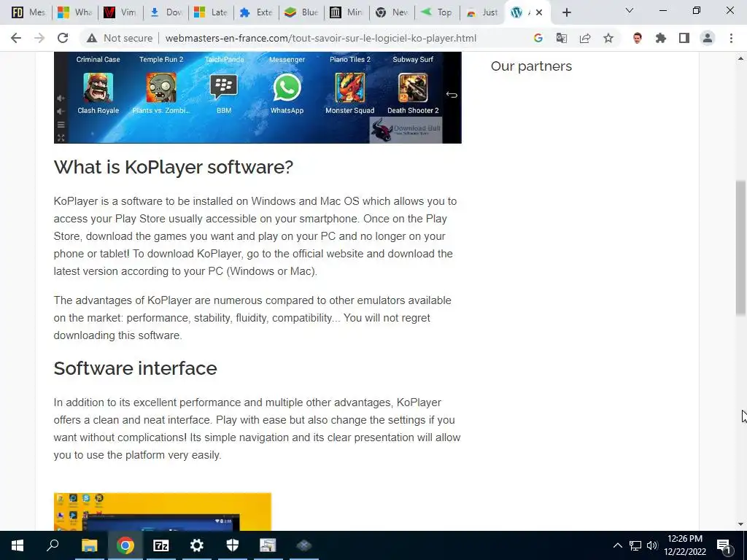Click the WhatsApp app icon
The height and width of the screenshot is (560, 747).
[287, 87]
